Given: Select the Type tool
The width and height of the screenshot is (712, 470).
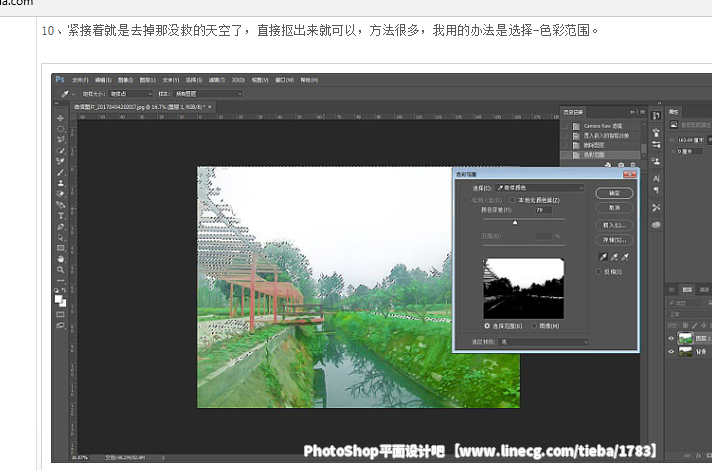Looking at the screenshot, I should 60,216.
